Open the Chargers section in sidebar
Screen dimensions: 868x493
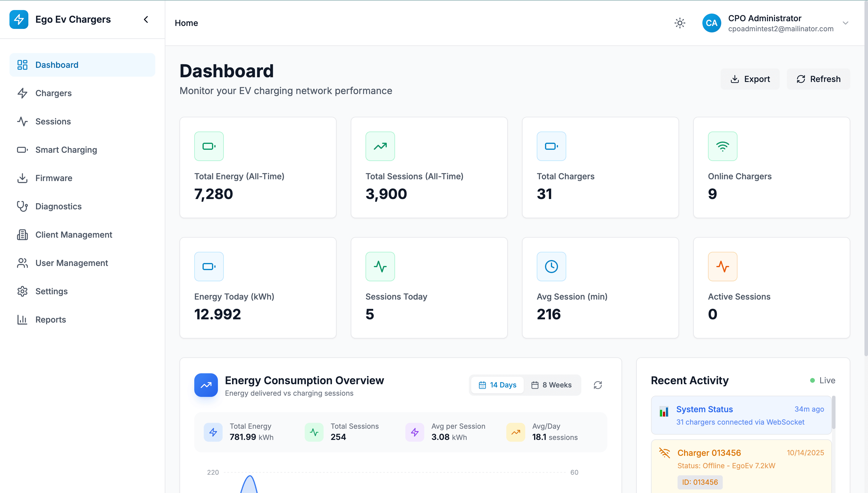tap(53, 93)
